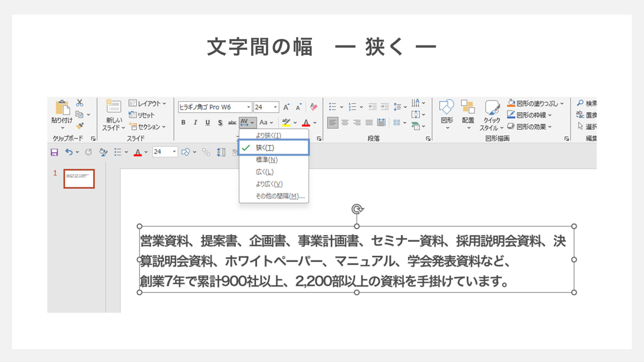This screenshot has height=362, width=644.
Task: Click the Reset slide button
Action: pos(142,115)
